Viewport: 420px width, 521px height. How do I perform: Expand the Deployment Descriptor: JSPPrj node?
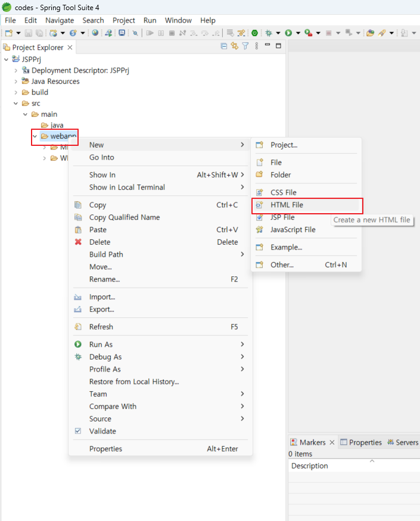[x=15, y=70]
